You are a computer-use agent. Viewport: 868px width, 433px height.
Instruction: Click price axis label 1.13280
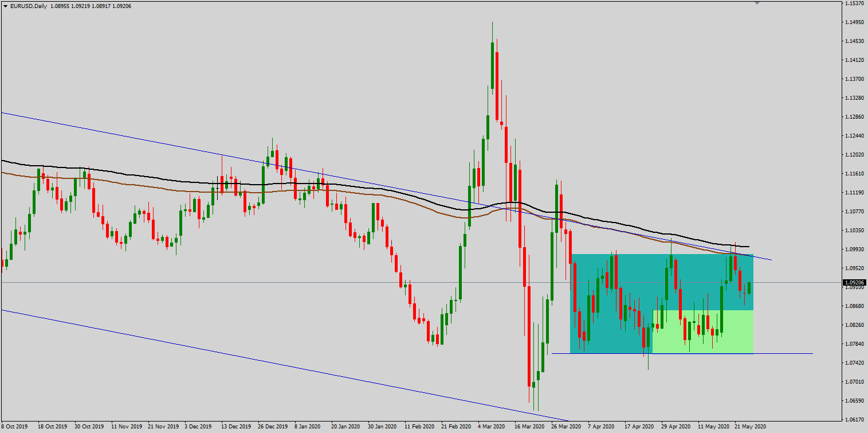click(x=854, y=98)
